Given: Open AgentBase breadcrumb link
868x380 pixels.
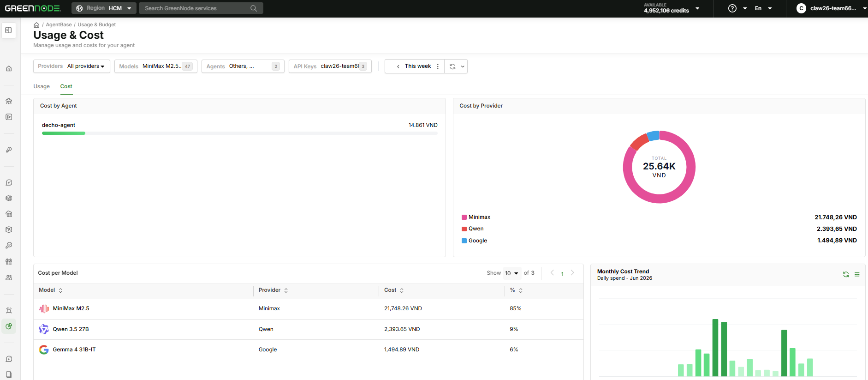Looking at the screenshot, I should [59, 25].
